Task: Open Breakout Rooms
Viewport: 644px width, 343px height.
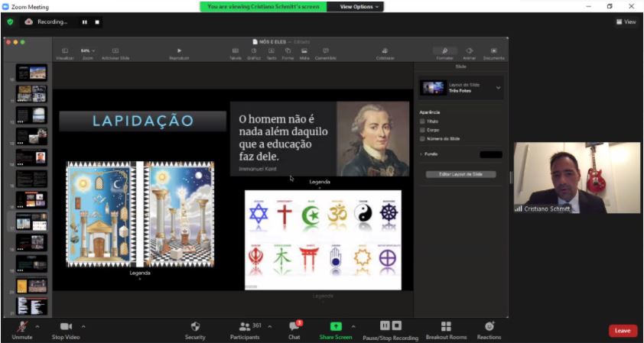Action: coord(446,326)
